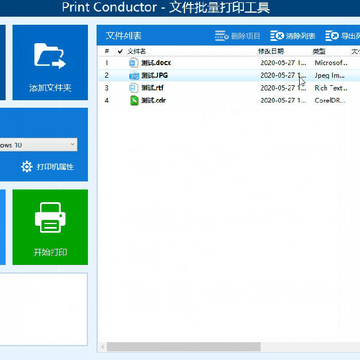
Task: Click row number 3 in the list
Action: [107, 88]
